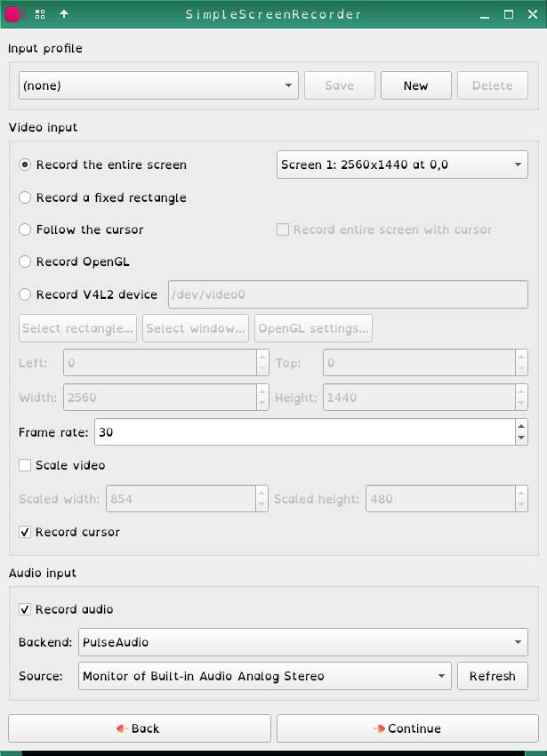Expand the screen selection dropdown
This screenshot has height=756, width=547.
pos(402,165)
